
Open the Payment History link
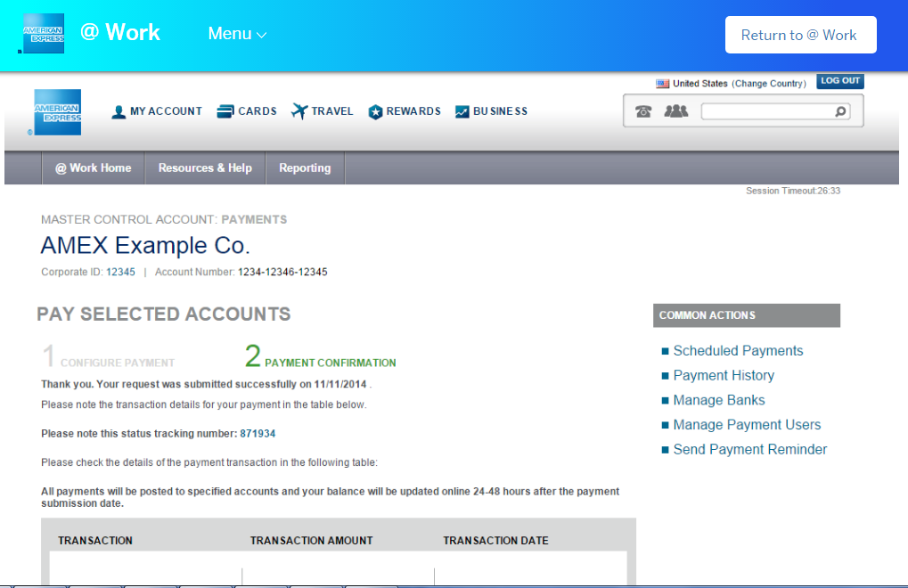(x=724, y=376)
